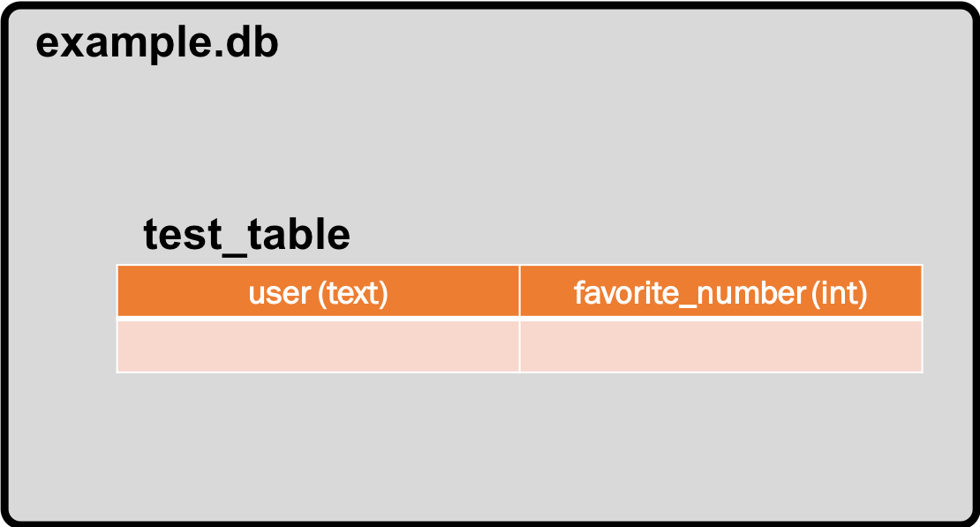980x527 pixels.
Task: Click the example.db database title
Action: (156, 43)
